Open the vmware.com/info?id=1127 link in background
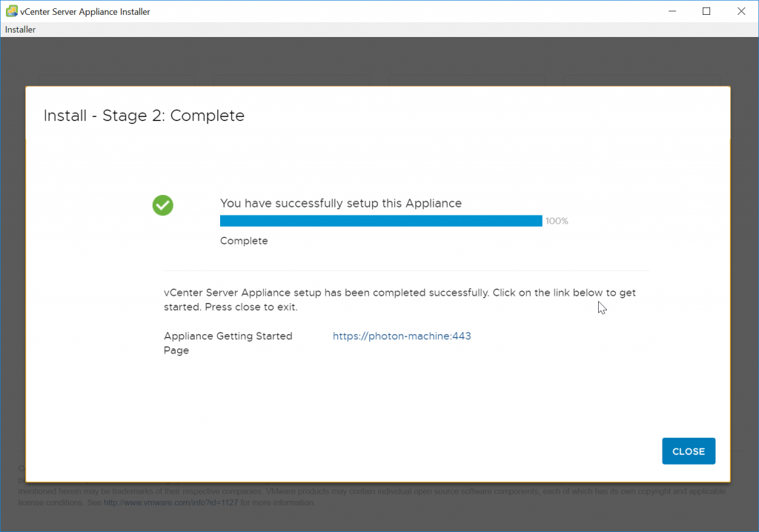This screenshot has width=759, height=532. pos(171,502)
